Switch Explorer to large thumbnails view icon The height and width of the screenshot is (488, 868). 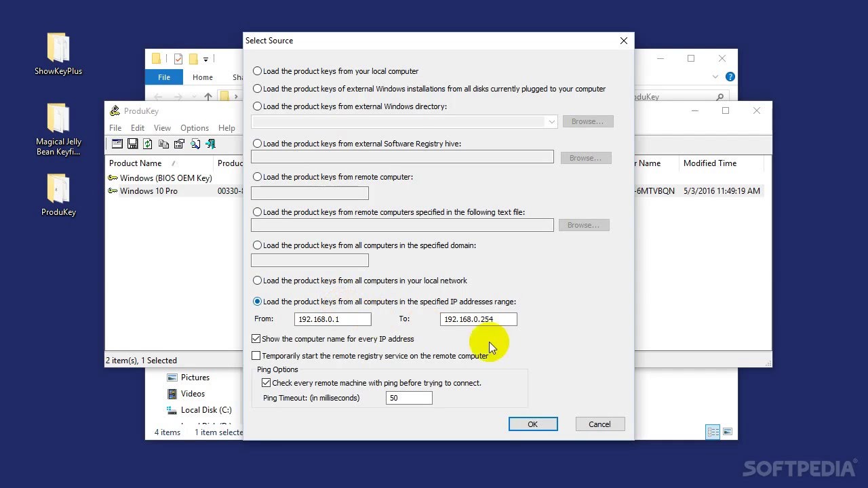tap(728, 432)
